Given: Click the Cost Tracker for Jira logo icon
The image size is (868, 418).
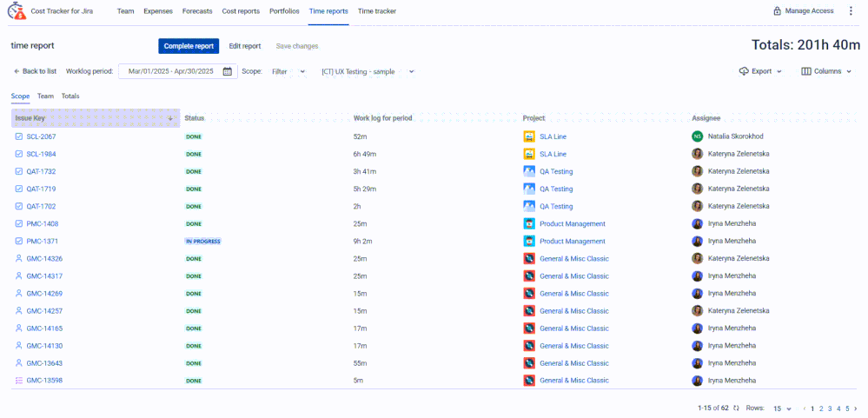Looking at the screenshot, I should (17, 10).
